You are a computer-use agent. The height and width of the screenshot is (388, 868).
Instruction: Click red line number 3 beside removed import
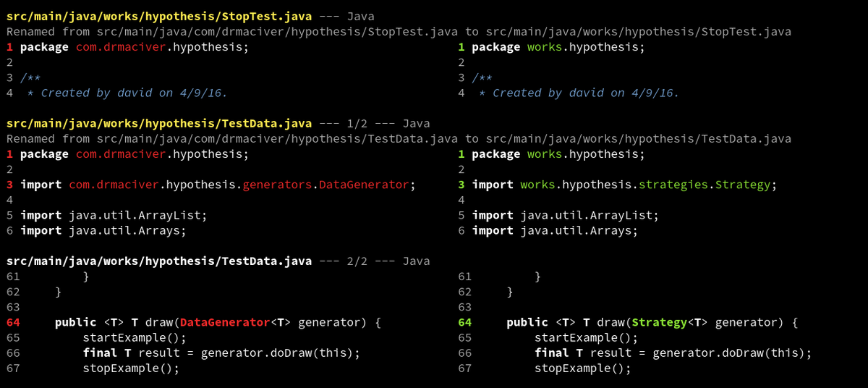(9, 185)
